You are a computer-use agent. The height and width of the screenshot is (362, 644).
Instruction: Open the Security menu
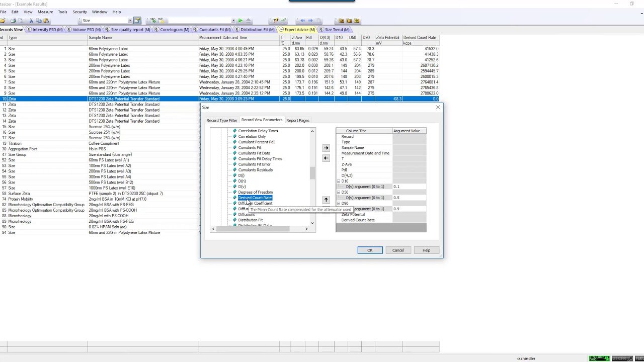[79, 12]
